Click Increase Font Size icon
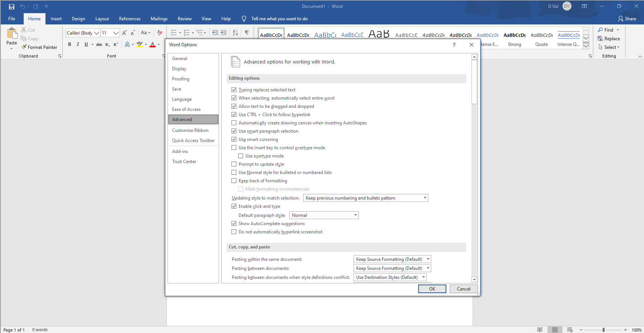644x333 pixels. tap(124, 33)
